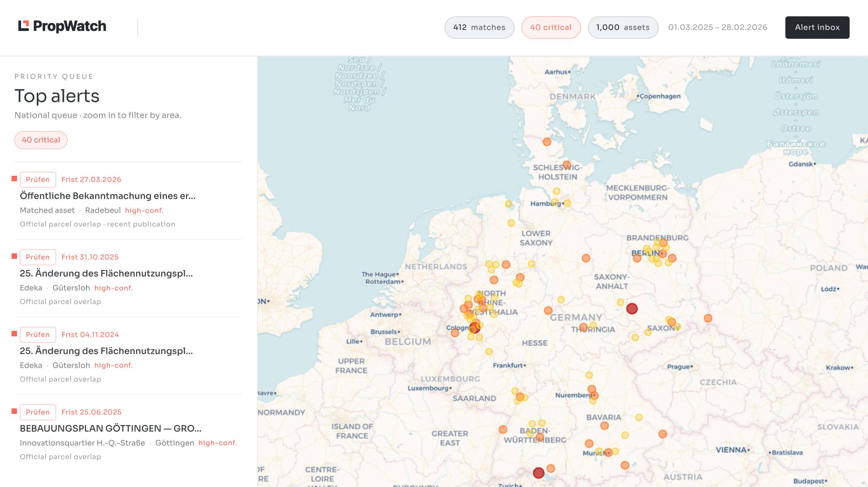Viewport: 868px width, 487px height.
Task: Open alert 'Öffentliche Bekanntmachung eines er...'
Action: pos(107,196)
